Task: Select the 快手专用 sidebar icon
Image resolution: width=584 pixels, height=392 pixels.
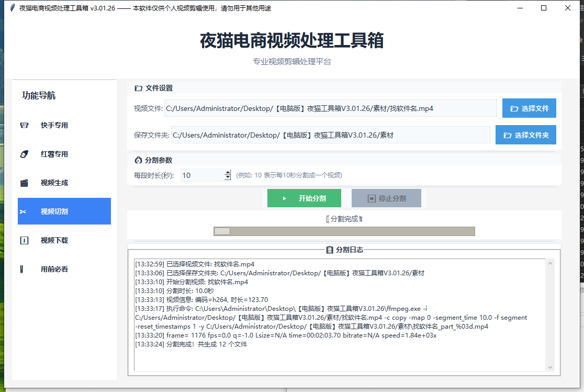Action: pos(24,125)
